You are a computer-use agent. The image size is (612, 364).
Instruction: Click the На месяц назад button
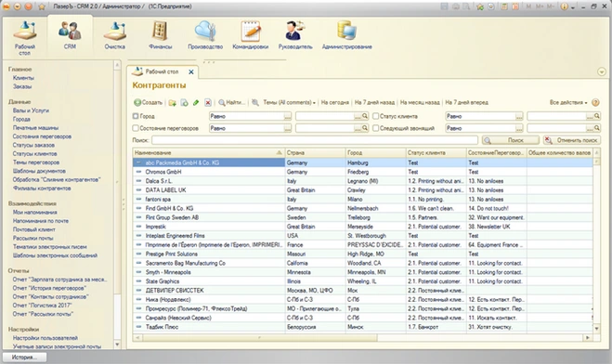[x=420, y=102]
